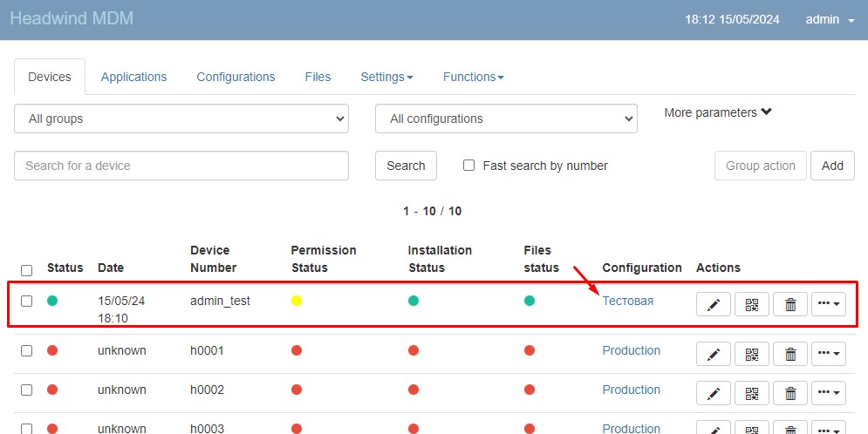868x434 pixels.
Task: Click the Files status column header
Action: click(542, 259)
